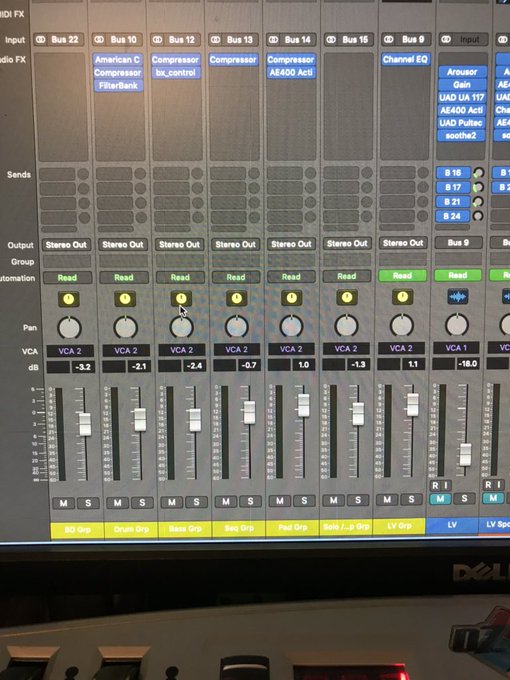
Task: Solo the Bass Grp channel
Action: tap(196, 502)
